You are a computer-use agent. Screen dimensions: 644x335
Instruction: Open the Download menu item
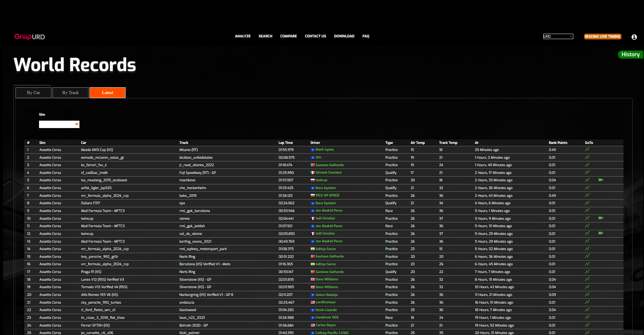tap(344, 36)
